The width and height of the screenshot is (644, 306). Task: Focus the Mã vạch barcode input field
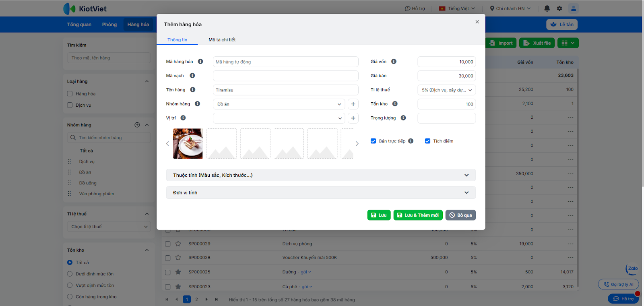click(x=285, y=76)
